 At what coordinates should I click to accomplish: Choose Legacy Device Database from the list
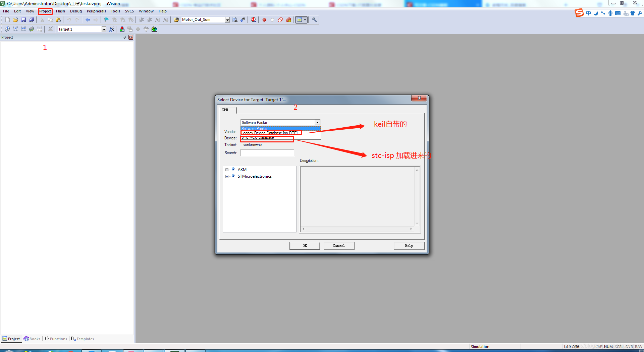pyautogui.click(x=280, y=133)
